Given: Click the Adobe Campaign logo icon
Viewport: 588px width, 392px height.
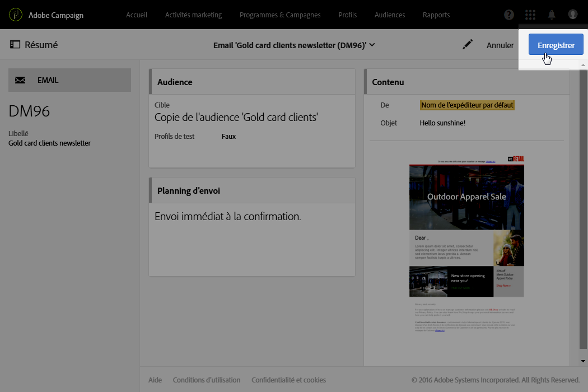Looking at the screenshot, I should 15,15.
